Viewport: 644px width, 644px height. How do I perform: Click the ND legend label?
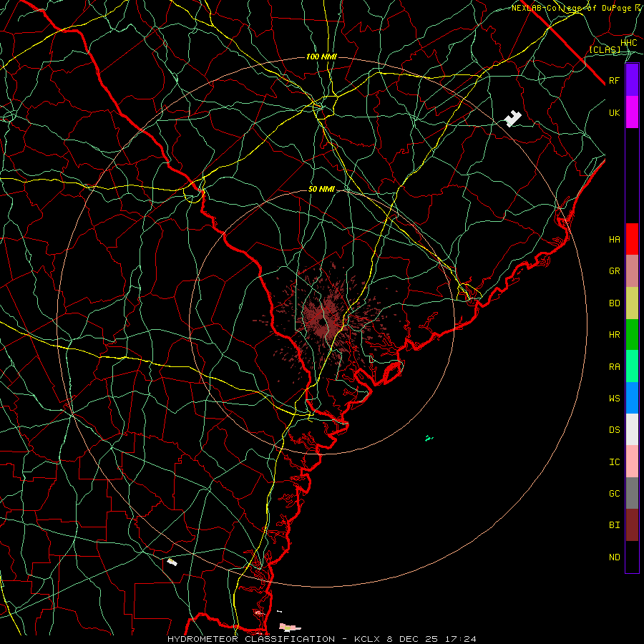click(x=614, y=557)
